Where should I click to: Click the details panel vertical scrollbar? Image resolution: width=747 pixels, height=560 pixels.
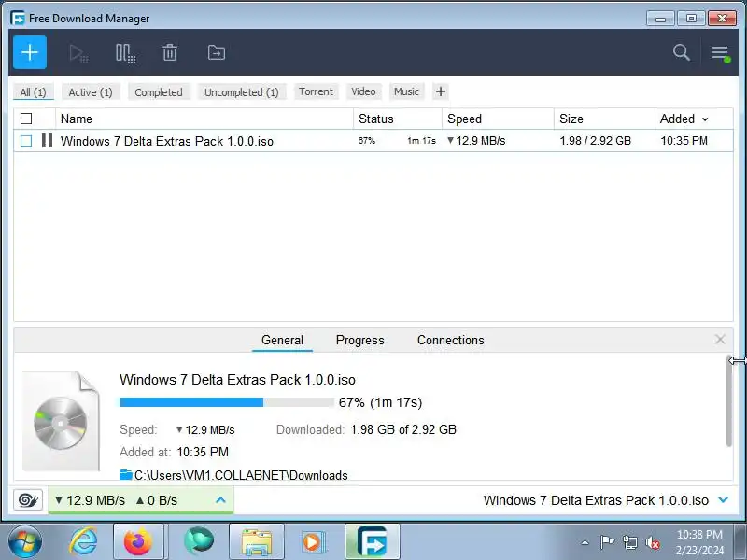(729, 401)
